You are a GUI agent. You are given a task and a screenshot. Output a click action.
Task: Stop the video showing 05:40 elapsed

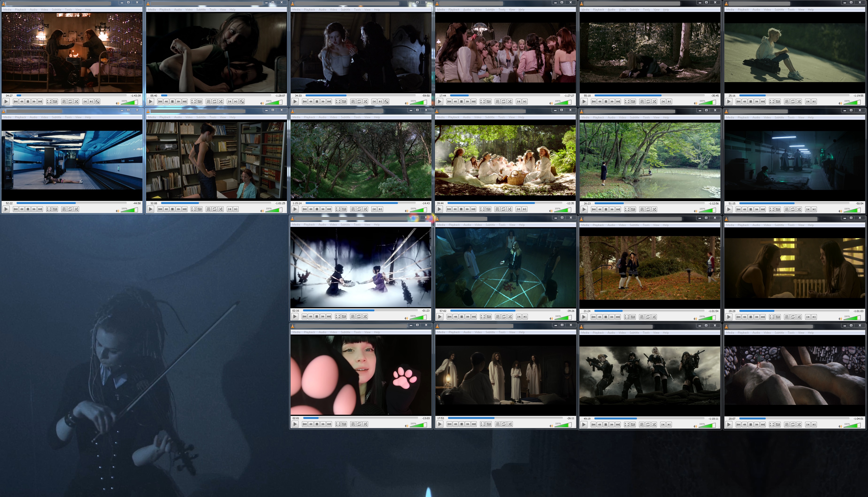click(172, 101)
